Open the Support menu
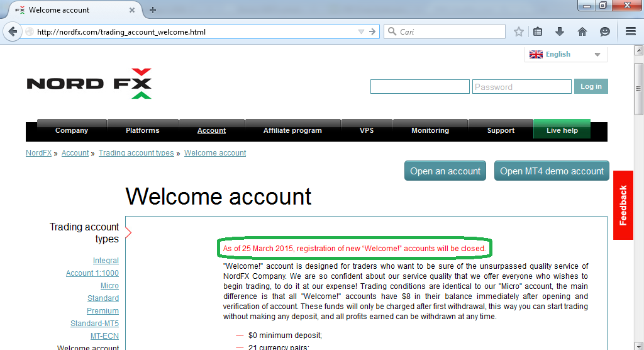The image size is (644, 350). (x=501, y=130)
